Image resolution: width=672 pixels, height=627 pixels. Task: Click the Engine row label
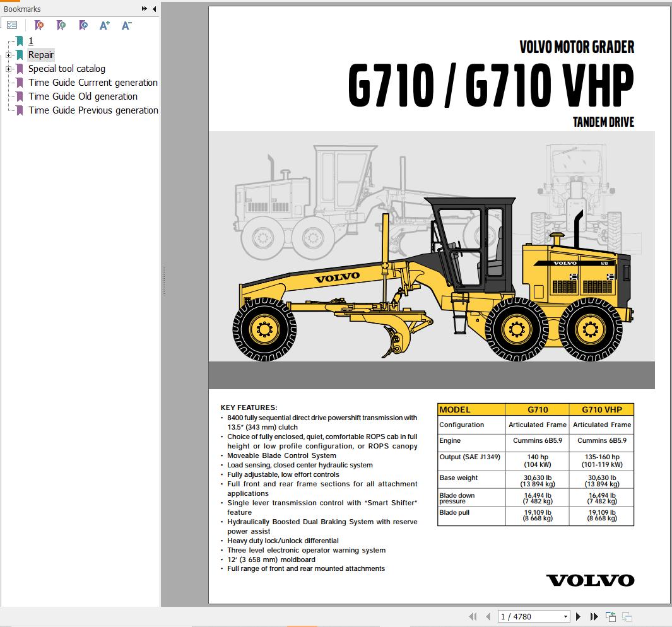point(450,440)
